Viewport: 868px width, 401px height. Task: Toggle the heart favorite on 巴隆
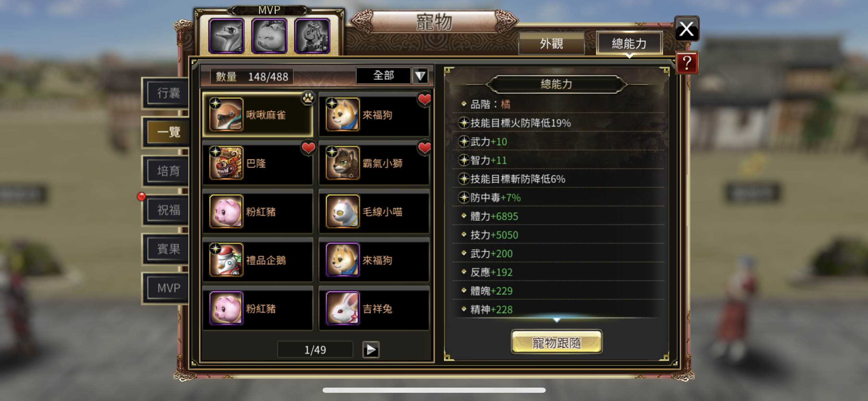pos(308,148)
